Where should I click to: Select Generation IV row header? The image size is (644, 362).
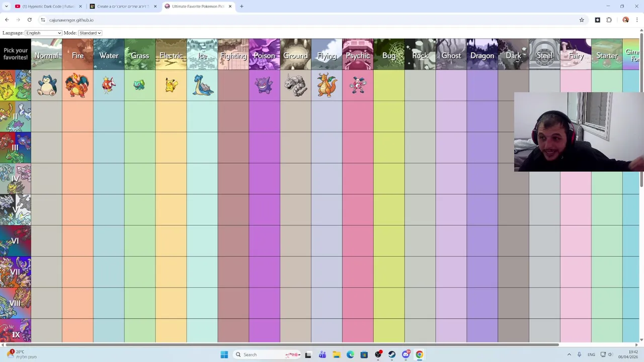click(16, 179)
